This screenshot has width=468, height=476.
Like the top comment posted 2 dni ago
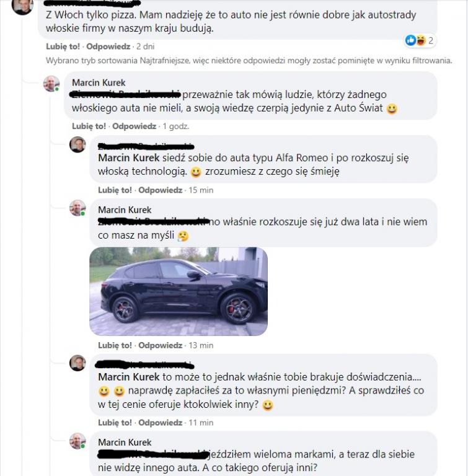63,46
